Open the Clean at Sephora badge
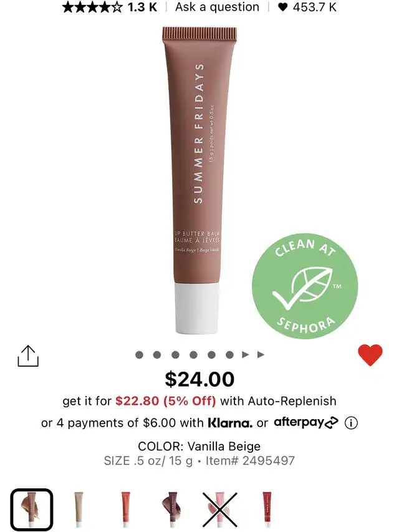This screenshot has width=399, height=532. tap(305, 286)
